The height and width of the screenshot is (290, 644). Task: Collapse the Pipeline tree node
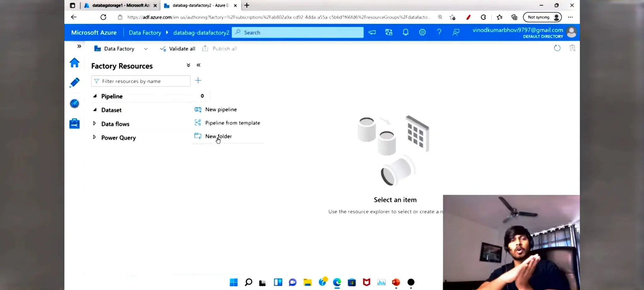pyautogui.click(x=95, y=96)
